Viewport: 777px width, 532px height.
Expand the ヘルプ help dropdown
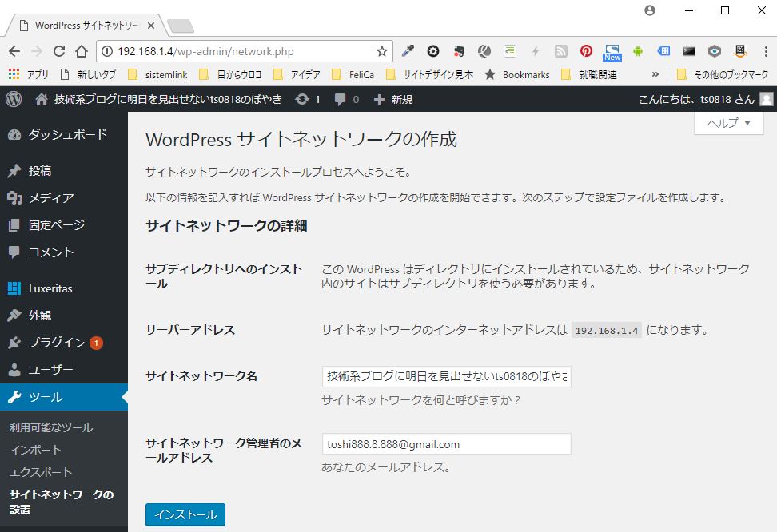coord(728,123)
